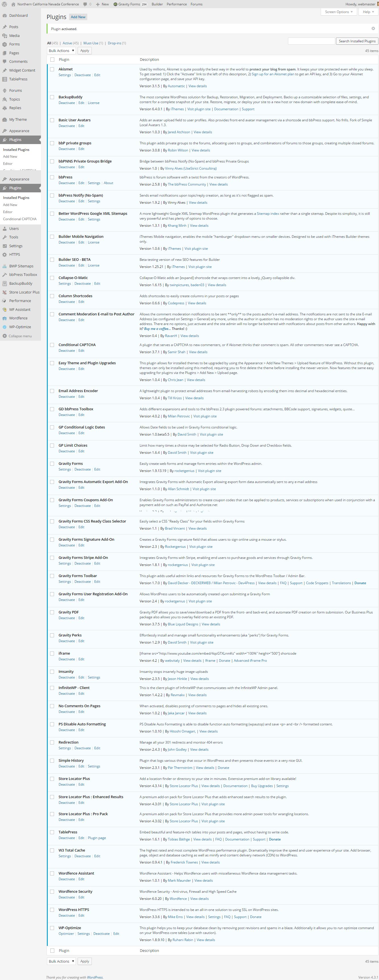Click the Gravity Forms icon in the admin bar
Image resolution: width=379 pixels, height=980 pixels.
pos(115,4)
